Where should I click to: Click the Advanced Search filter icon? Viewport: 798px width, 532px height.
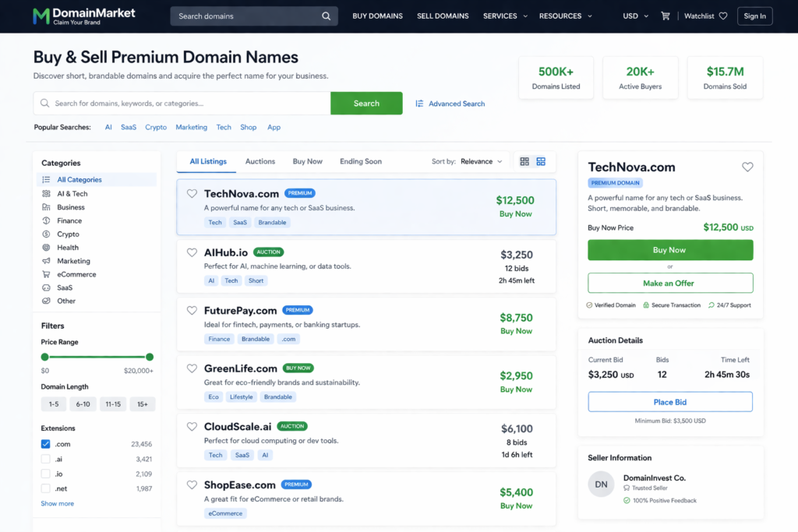[419, 104]
